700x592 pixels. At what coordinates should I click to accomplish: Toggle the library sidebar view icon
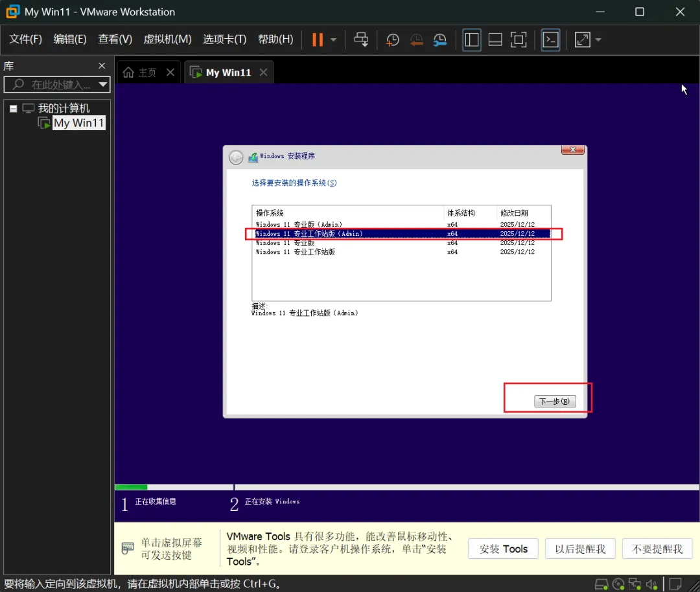pyautogui.click(x=471, y=40)
